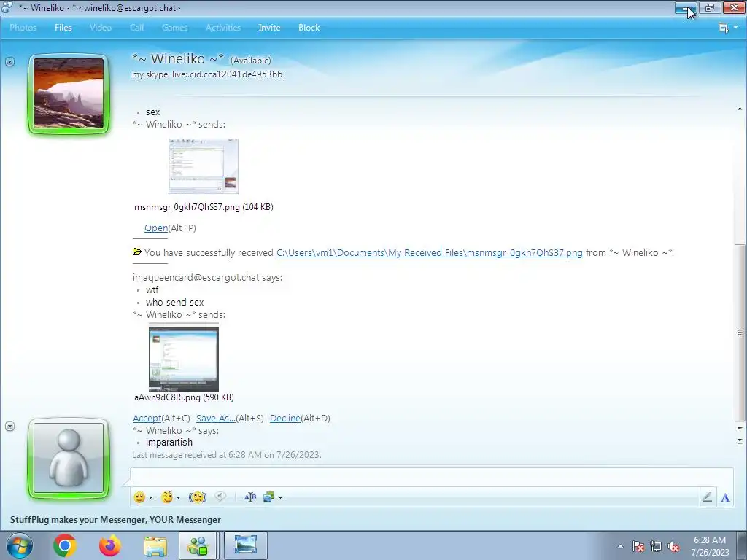Click the Video menu item

[101, 28]
